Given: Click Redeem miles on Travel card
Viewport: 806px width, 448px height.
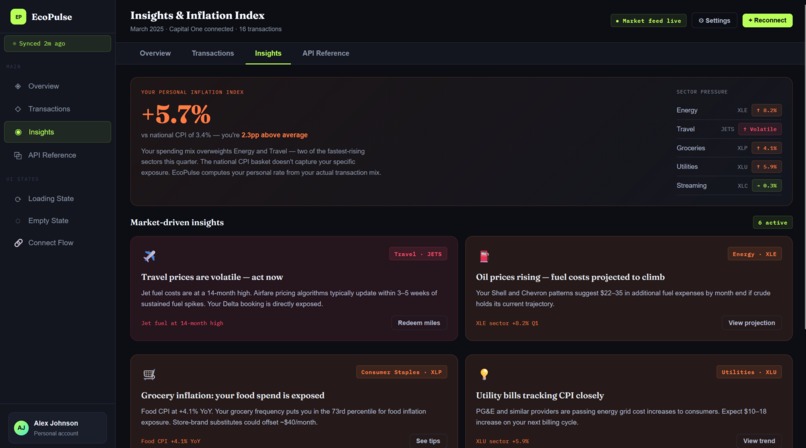Looking at the screenshot, I should [418, 323].
